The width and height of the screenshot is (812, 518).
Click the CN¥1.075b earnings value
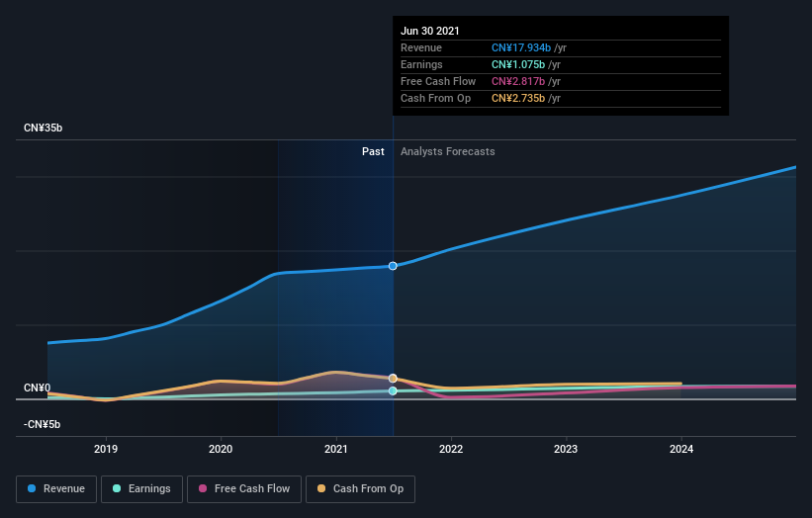pos(518,64)
